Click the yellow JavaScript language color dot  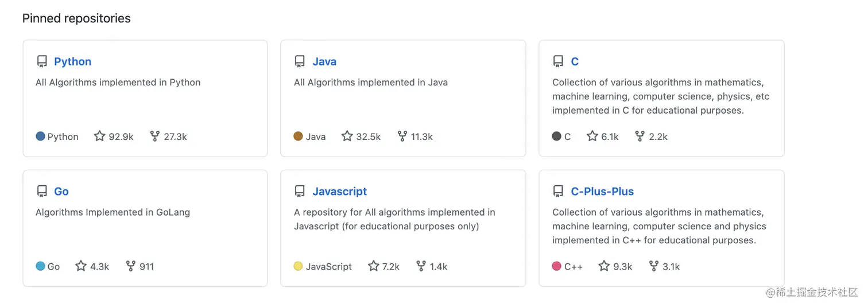pyautogui.click(x=298, y=266)
